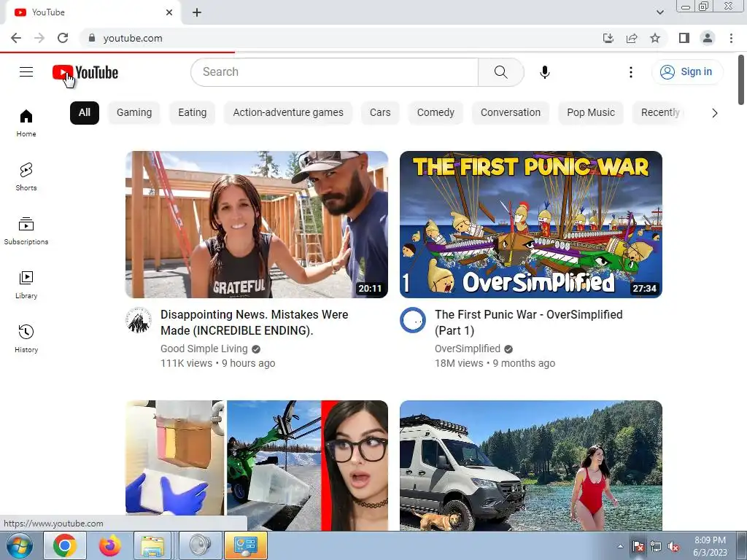This screenshot has height=560, width=747.
Task: Open a new browser tab
Action: click(x=197, y=12)
